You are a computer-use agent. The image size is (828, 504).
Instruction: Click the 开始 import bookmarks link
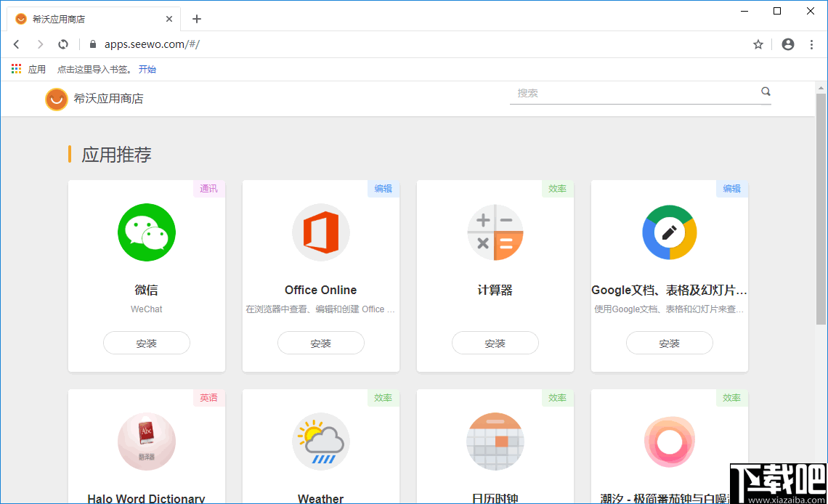(x=147, y=69)
